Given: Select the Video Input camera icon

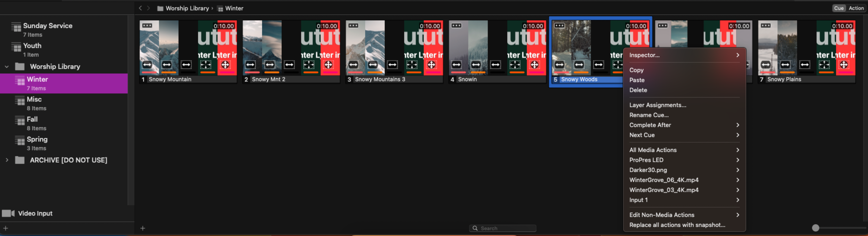Looking at the screenshot, I should pos(8,213).
